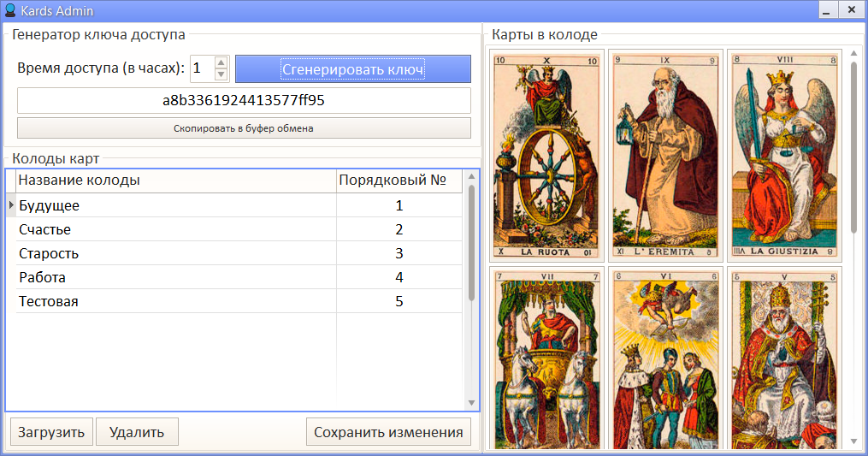Copy key via Скопировать в буфер обмена
The width and height of the screenshot is (868, 456).
244,128
